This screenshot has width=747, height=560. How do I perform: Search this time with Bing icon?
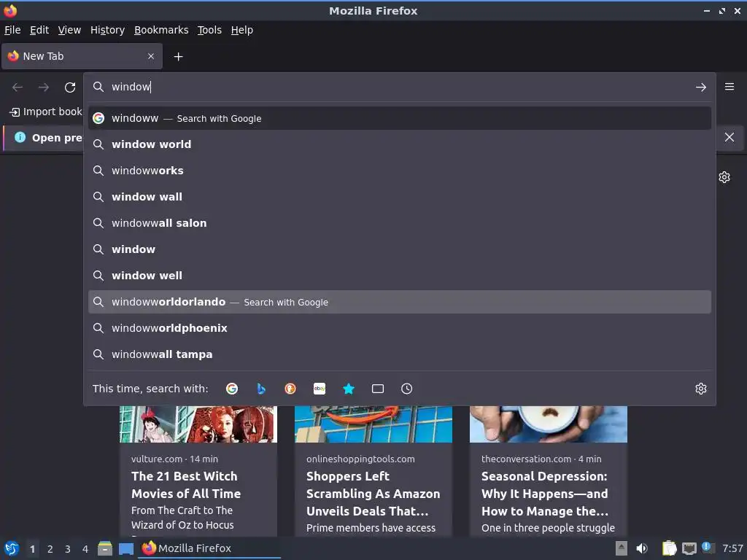261,389
